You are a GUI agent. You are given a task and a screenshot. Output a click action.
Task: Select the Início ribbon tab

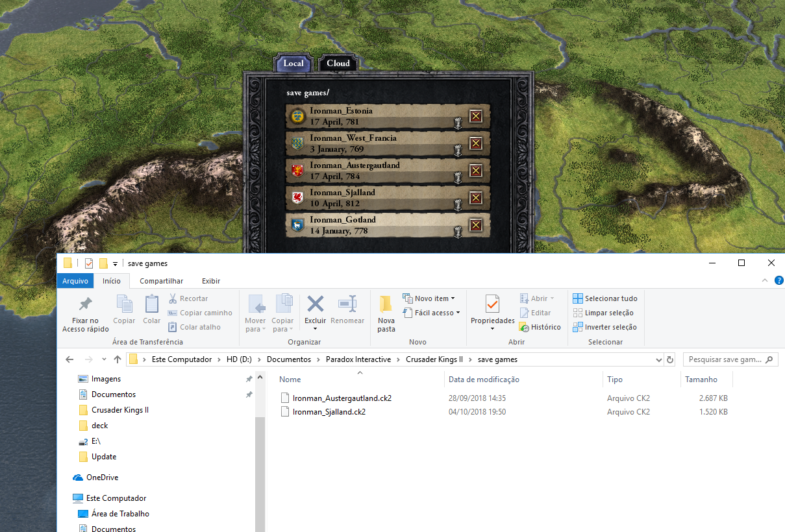(x=111, y=281)
